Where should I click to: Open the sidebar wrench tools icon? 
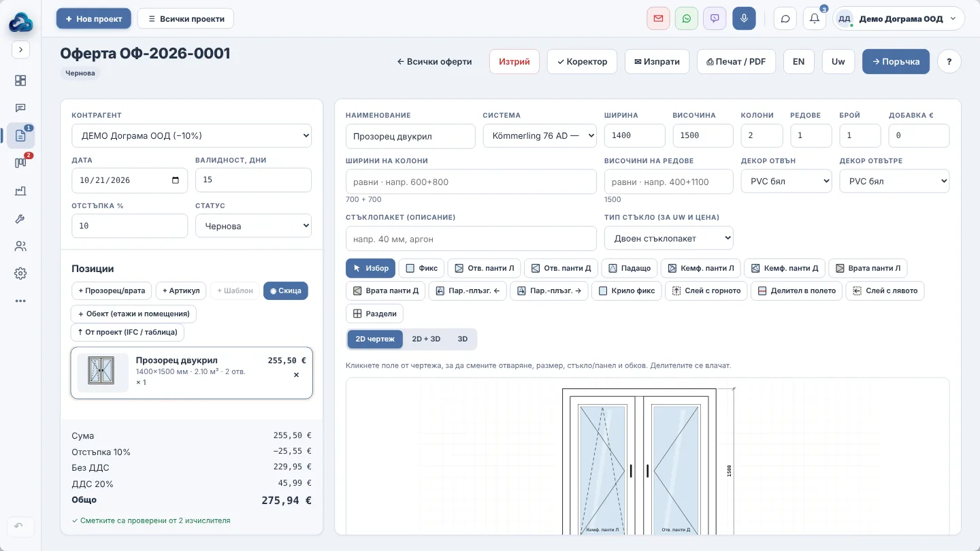click(x=20, y=218)
